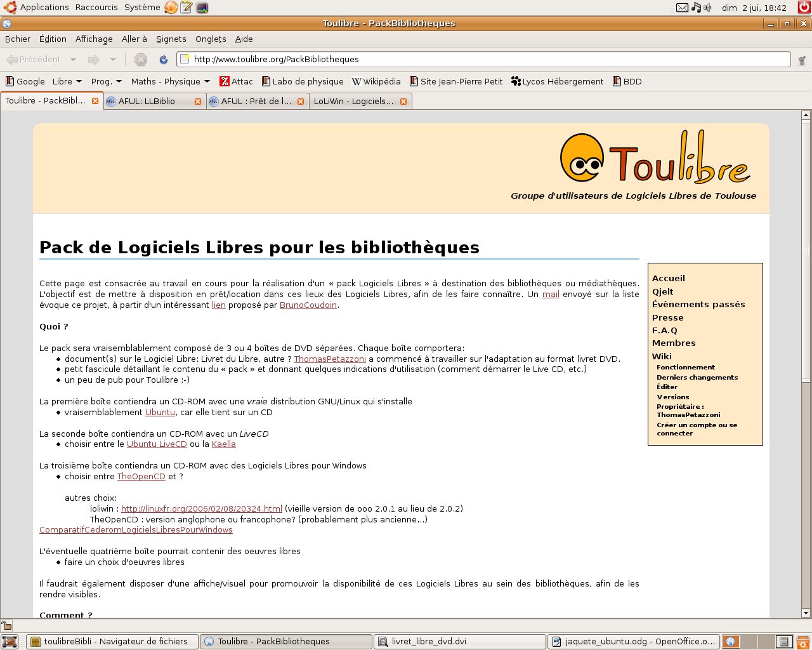Open the Système panel menu
This screenshot has height=650, width=812.
142,8
